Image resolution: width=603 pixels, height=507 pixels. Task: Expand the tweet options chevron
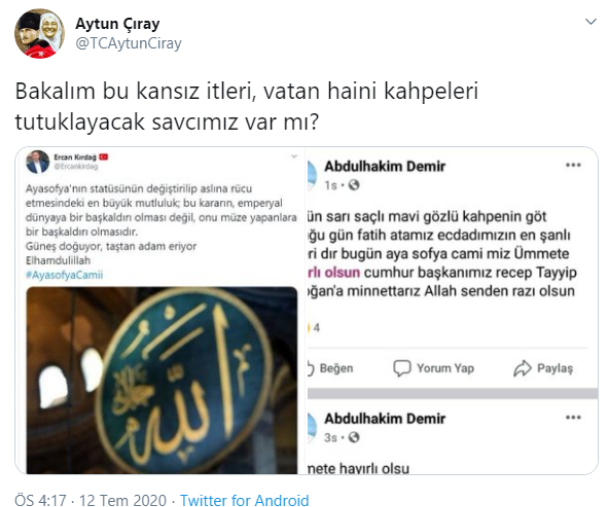(590, 22)
